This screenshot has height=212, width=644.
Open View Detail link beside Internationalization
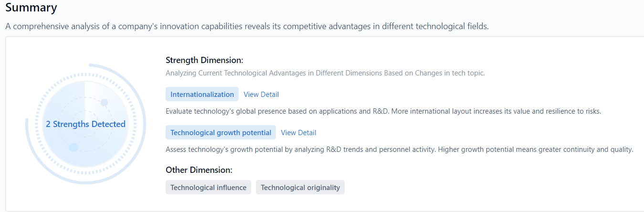(261, 95)
